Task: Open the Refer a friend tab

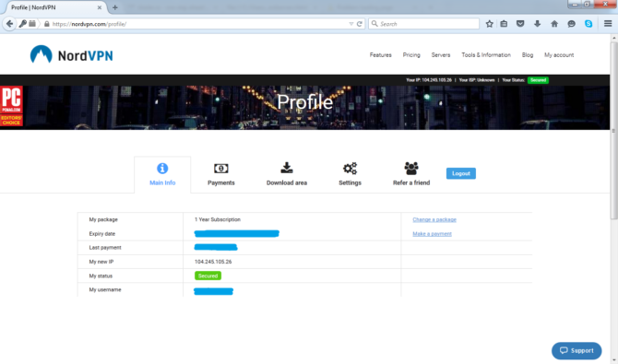Action: tap(411, 174)
